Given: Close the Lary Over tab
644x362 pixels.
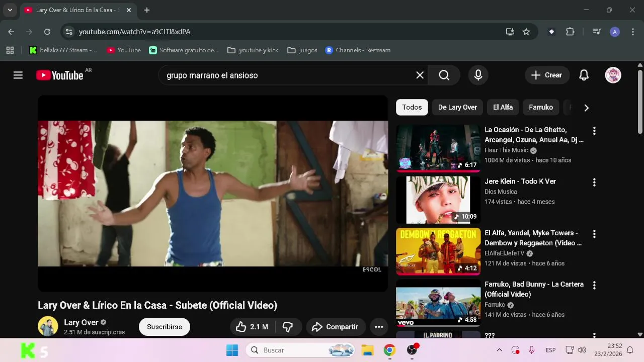Looking at the screenshot, I should [128, 10].
